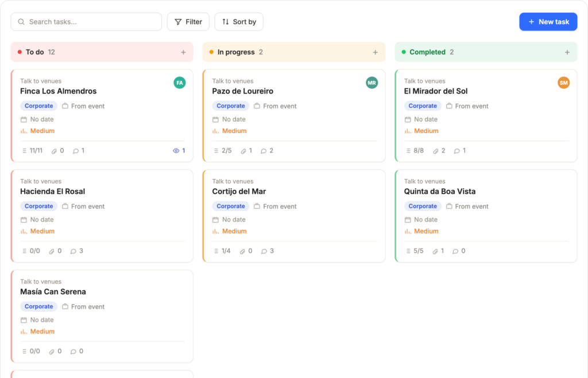This screenshot has width=588, height=378.
Task: Click briefcase From event icon on Cortijo del Mar
Action: (257, 206)
